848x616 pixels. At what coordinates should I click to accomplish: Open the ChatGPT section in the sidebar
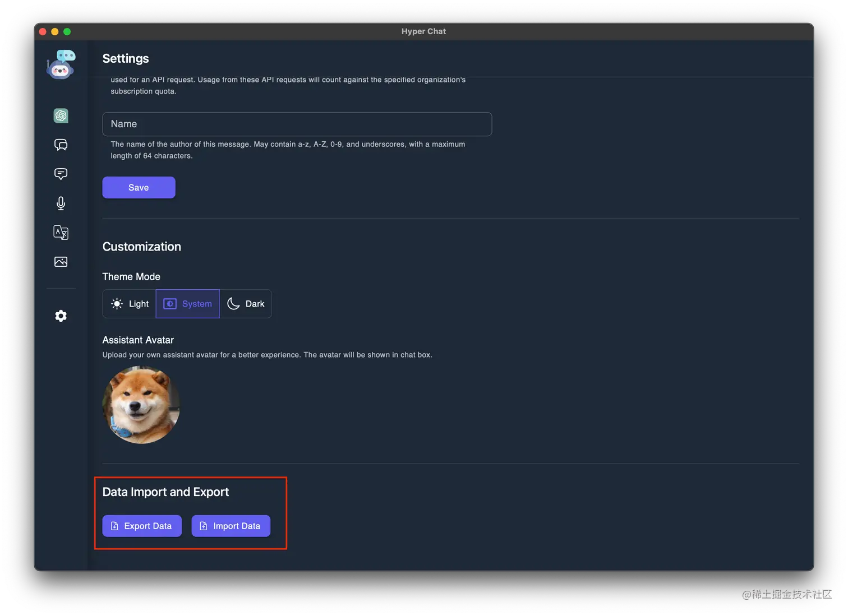pyautogui.click(x=61, y=115)
